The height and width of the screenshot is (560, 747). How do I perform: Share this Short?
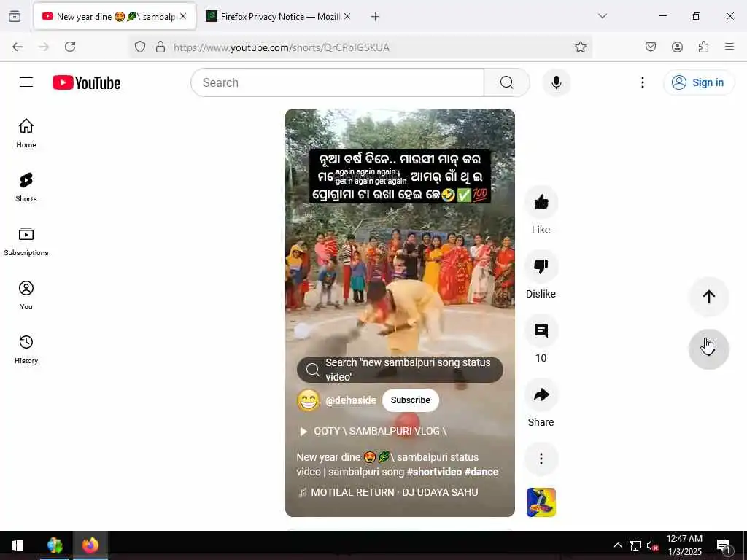(541, 394)
